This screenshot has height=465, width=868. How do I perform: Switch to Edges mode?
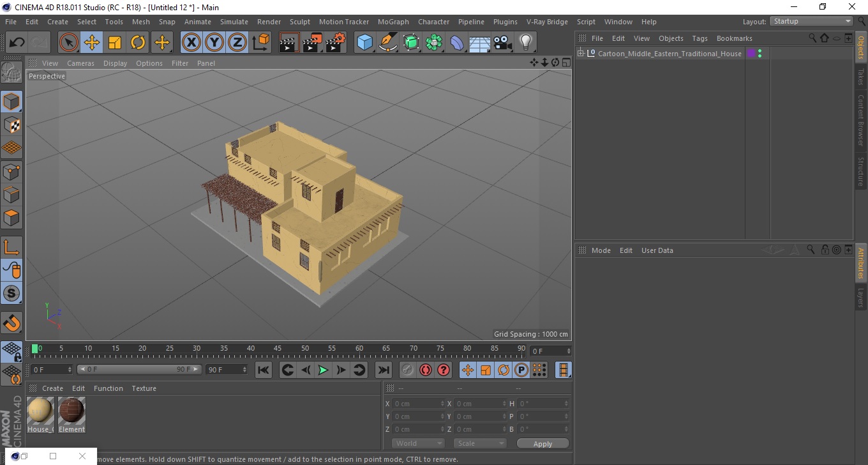pyautogui.click(x=11, y=194)
